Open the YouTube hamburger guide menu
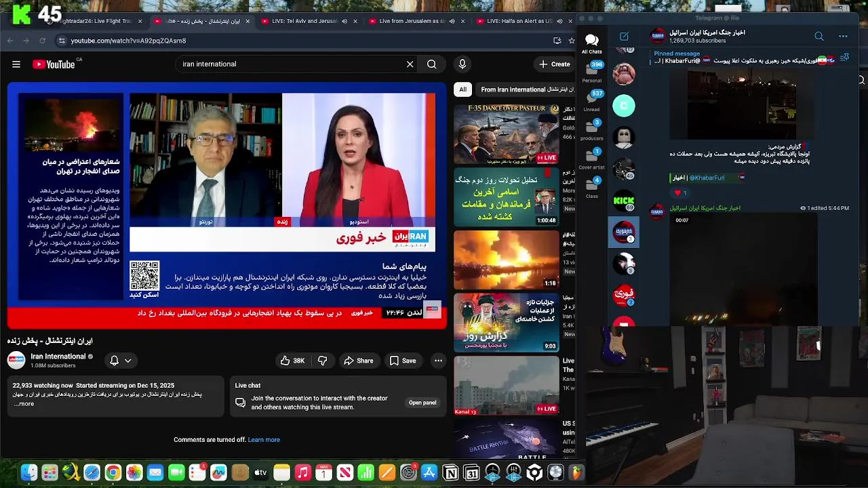The height and width of the screenshot is (488, 868). [x=16, y=64]
